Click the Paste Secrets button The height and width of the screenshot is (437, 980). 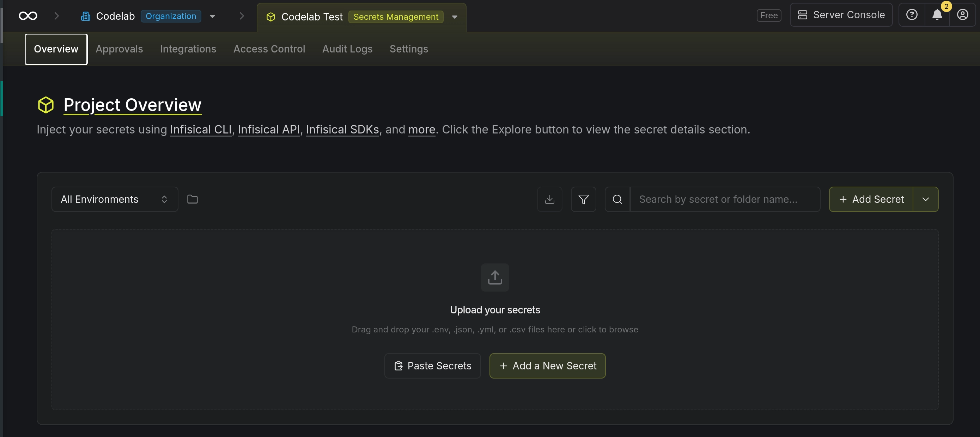click(433, 366)
